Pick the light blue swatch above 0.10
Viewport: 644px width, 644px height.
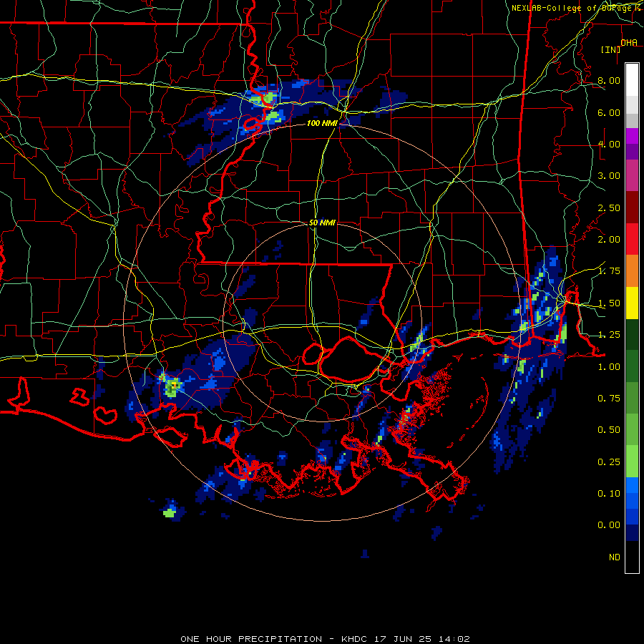632,485
